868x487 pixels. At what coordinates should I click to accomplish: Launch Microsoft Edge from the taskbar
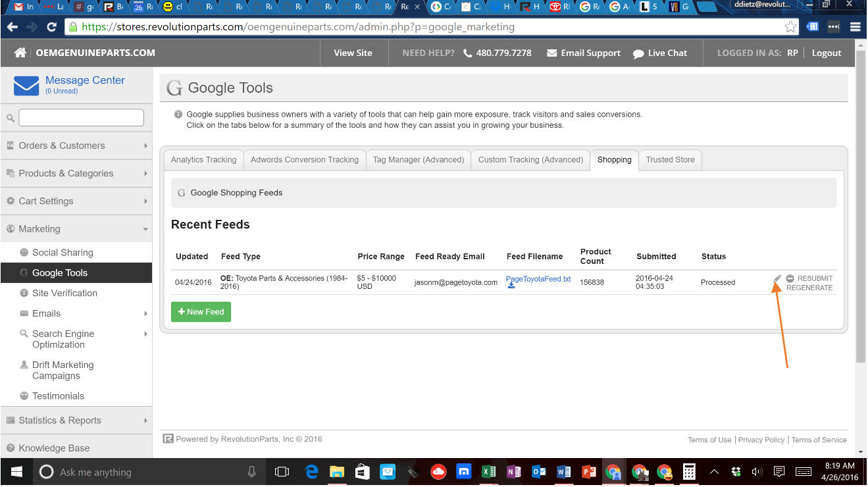coord(312,472)
